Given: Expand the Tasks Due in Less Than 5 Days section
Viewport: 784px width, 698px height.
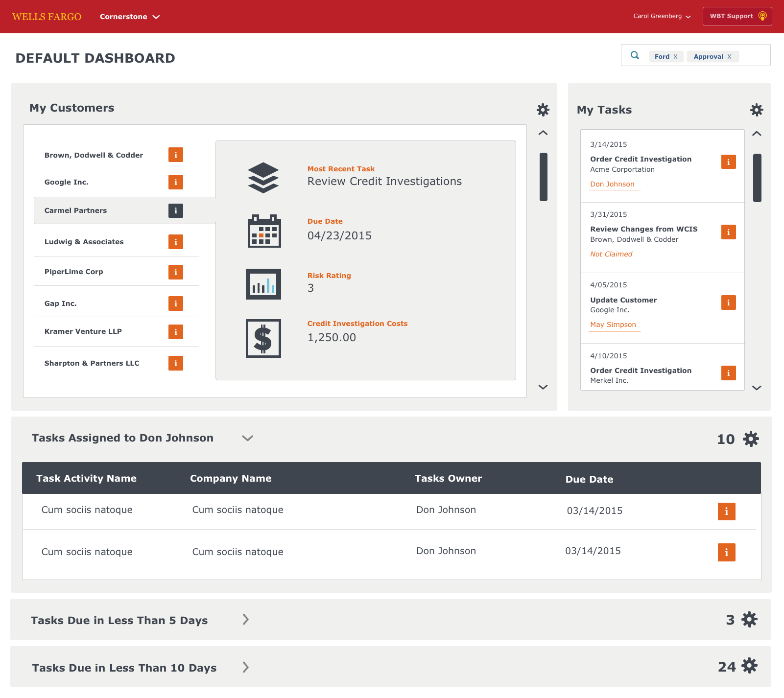Looking at the screenshot, I should pos(245,620).
